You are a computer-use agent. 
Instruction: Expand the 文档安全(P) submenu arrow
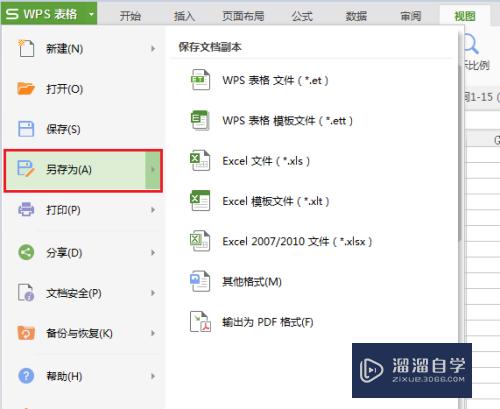click(153, 293)
